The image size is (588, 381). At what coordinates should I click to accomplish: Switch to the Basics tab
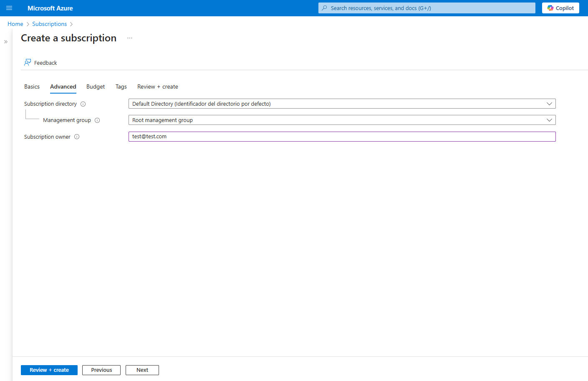pos(32,86)
